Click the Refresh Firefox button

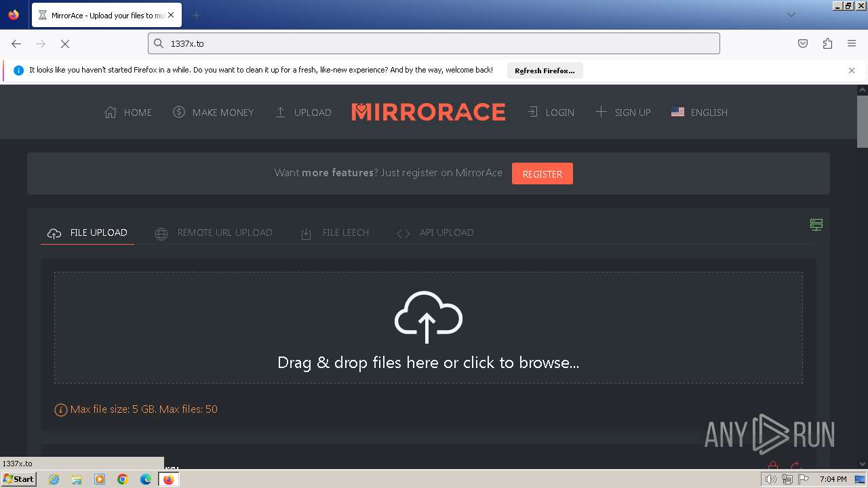545,70
